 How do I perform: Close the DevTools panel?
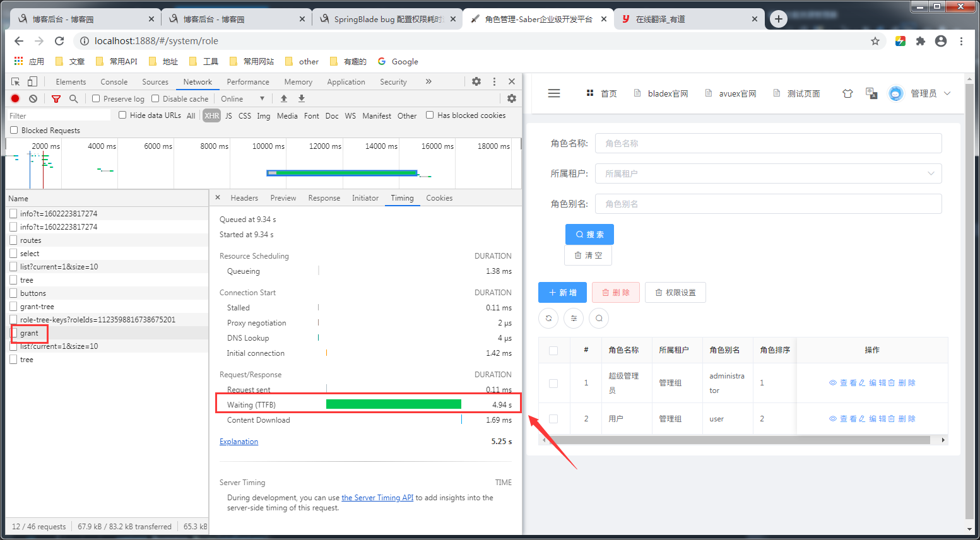point(512,81)
